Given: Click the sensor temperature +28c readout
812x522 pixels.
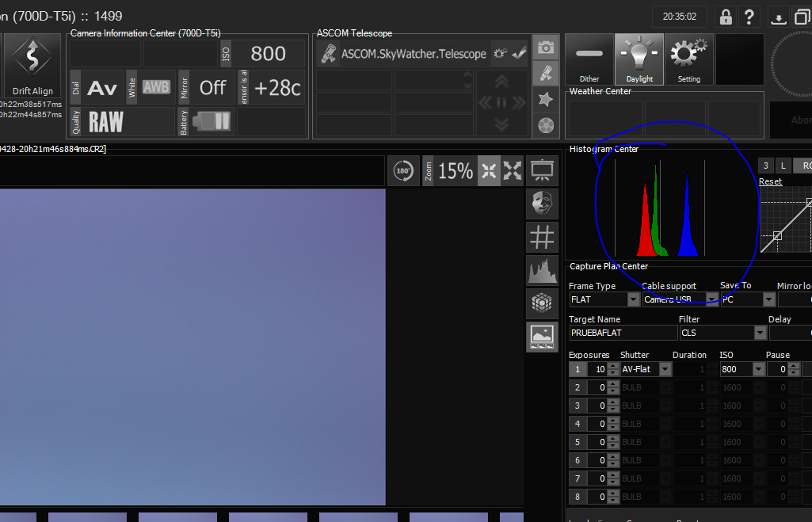Looking at the screenshot, I should [272, 87].
